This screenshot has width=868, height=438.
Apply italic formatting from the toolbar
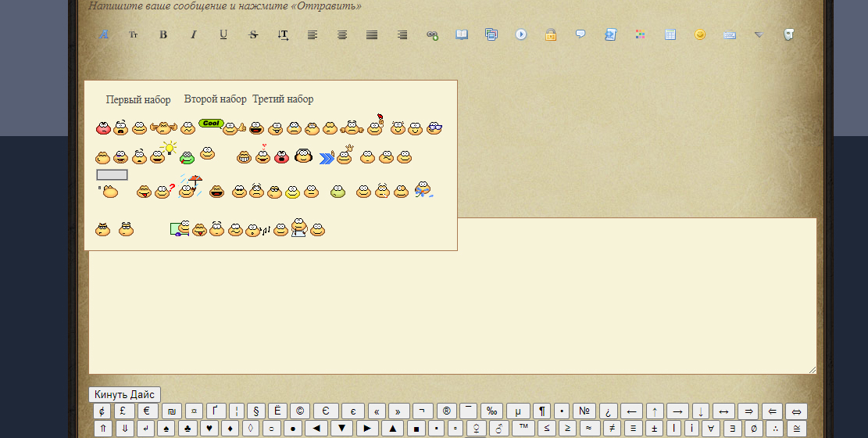tap(194, 34)
